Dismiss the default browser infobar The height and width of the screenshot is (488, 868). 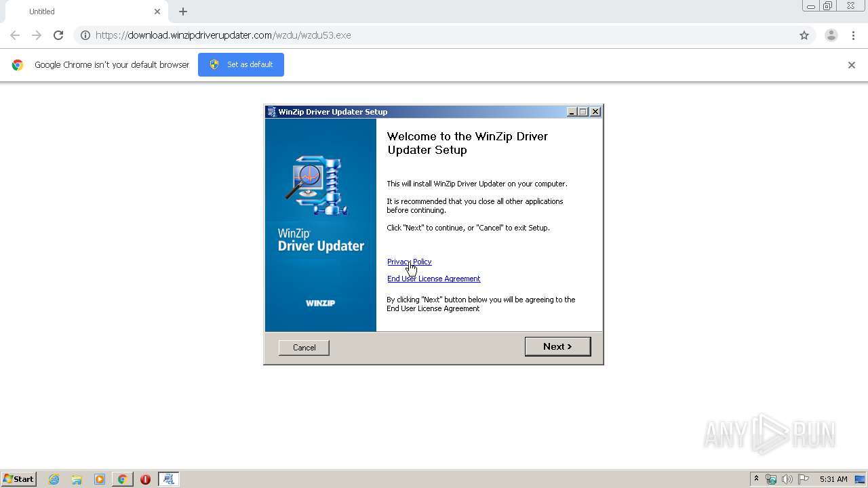pyautogui.click(x=852, y=65)
